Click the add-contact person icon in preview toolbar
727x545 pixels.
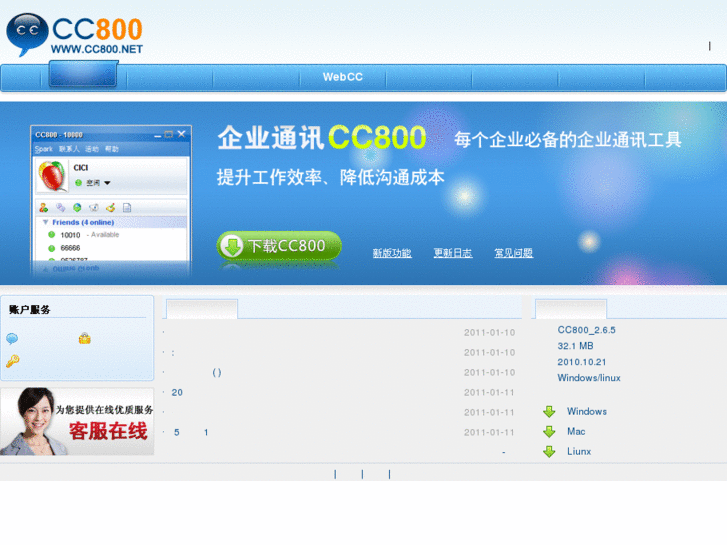[x=44, y=207]
